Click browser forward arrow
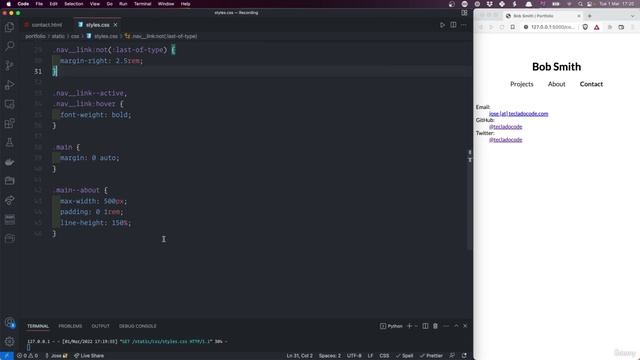640x360 pixels. coord(491,27)
